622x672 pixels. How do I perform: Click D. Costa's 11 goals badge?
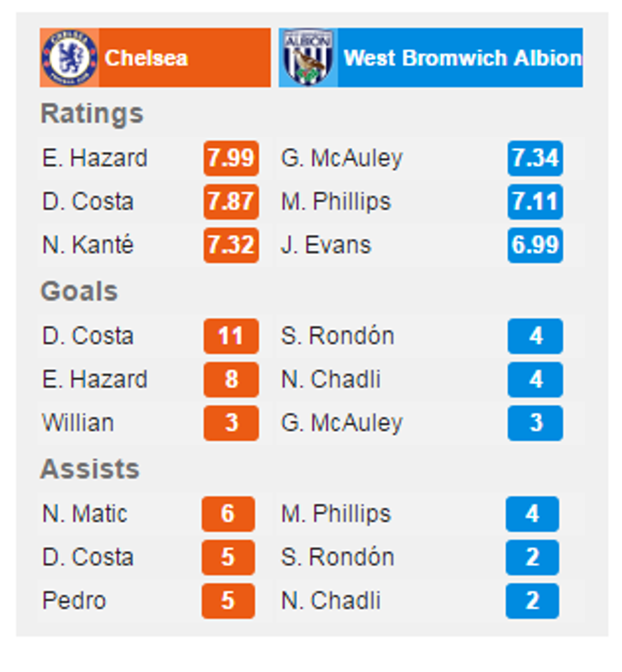point(230,337)
